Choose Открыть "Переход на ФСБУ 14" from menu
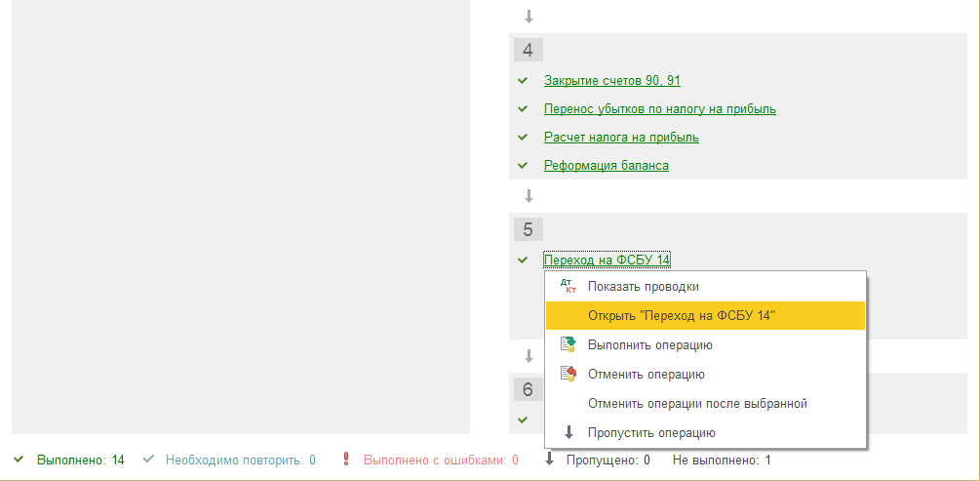The height and width of the screenshot is (481, 980). (681, 316)
